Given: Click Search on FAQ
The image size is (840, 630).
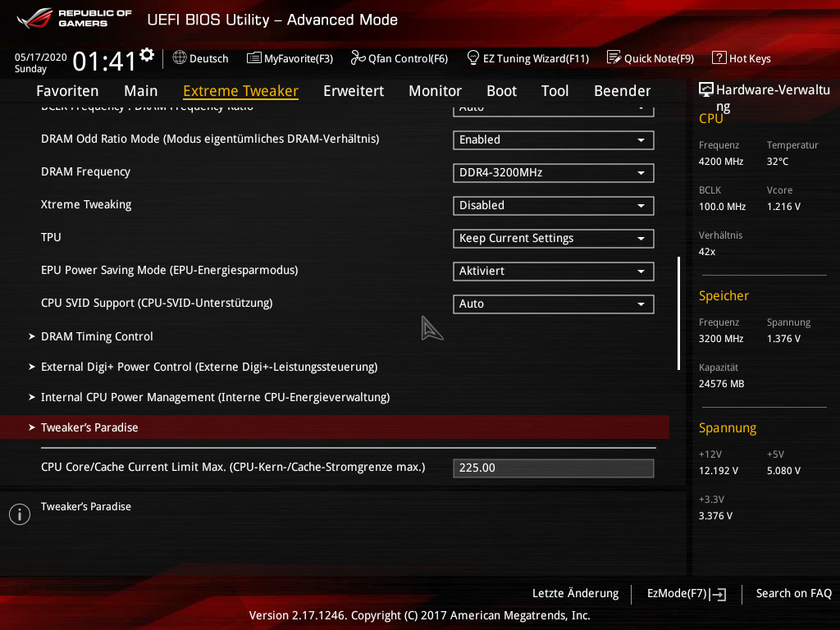Looking at the screenshot, I should [x=794, y=594].
